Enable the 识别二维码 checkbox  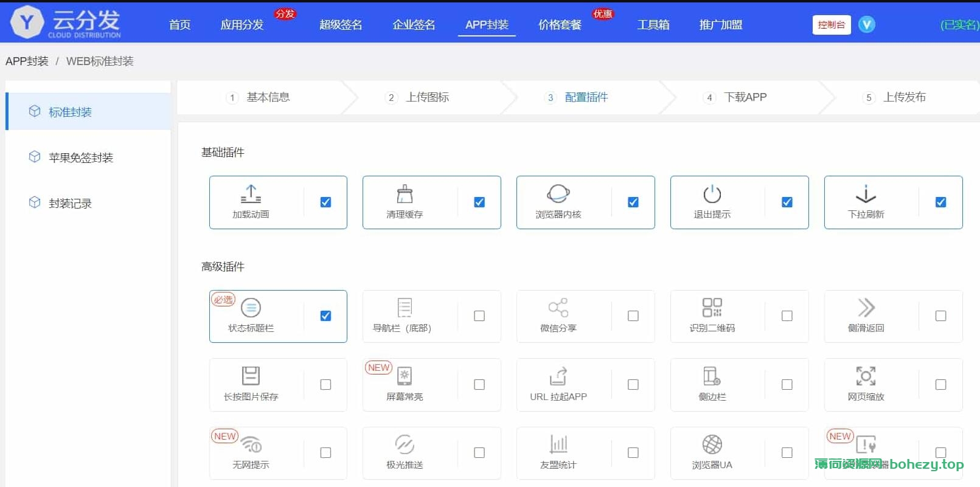(787, 316)
